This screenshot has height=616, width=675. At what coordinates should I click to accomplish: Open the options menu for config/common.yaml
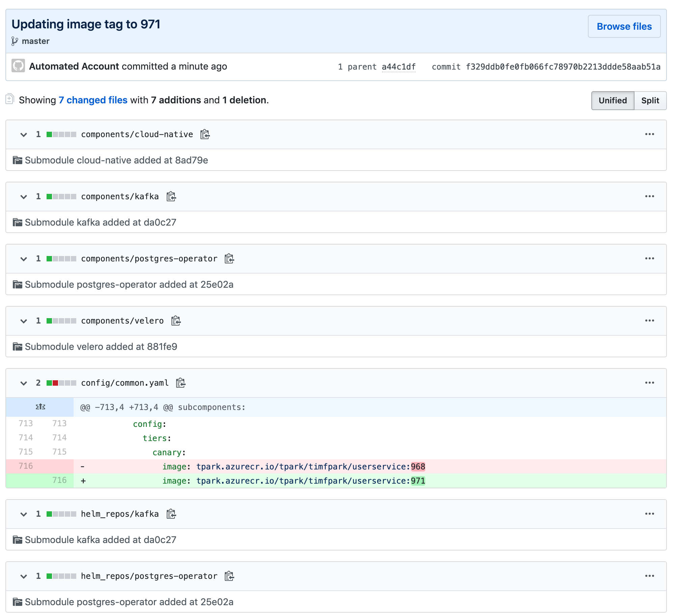coord(650,383)
